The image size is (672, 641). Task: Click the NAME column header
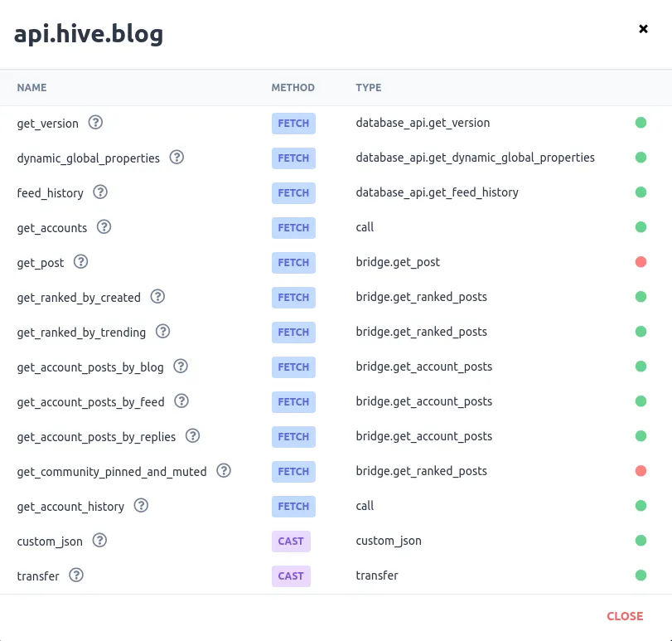point(31,87)
